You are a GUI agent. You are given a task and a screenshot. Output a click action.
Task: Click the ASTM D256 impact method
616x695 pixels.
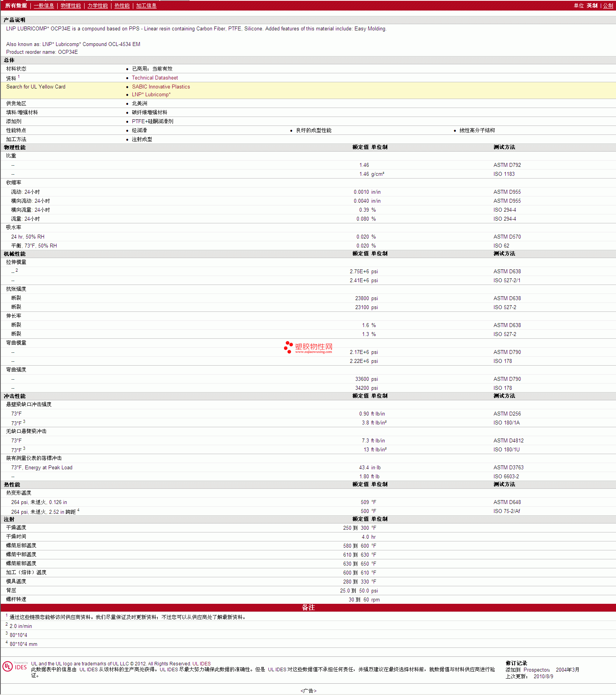pos(507,414)
